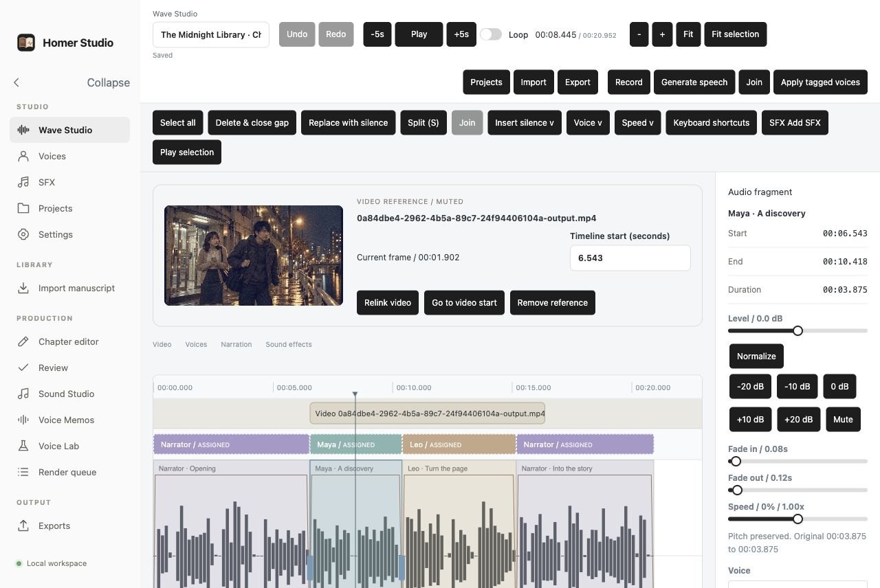Click the Voice Lab flask icon
Screen dimensions: 880x588
tap(23, 446)
